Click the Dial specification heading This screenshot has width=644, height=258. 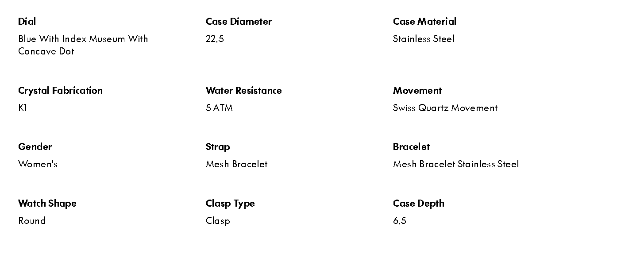point(27,22)
